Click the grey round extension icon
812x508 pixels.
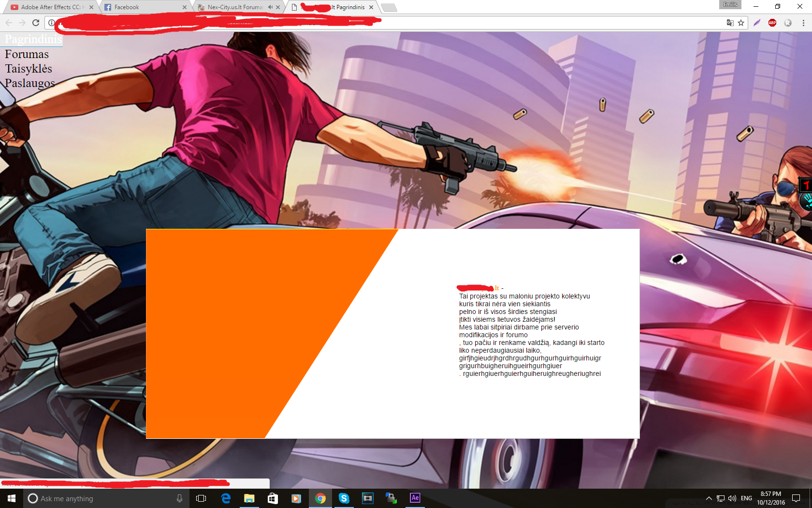[788, 23]
